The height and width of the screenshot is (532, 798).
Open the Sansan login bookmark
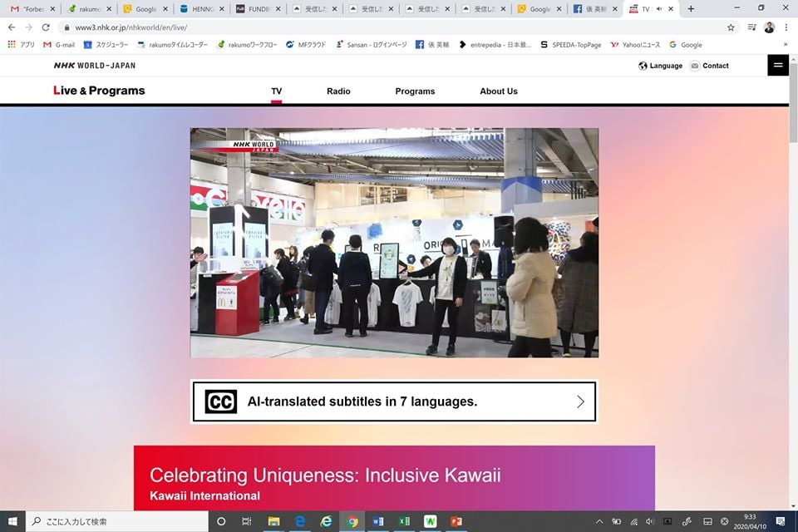[372, 45]
